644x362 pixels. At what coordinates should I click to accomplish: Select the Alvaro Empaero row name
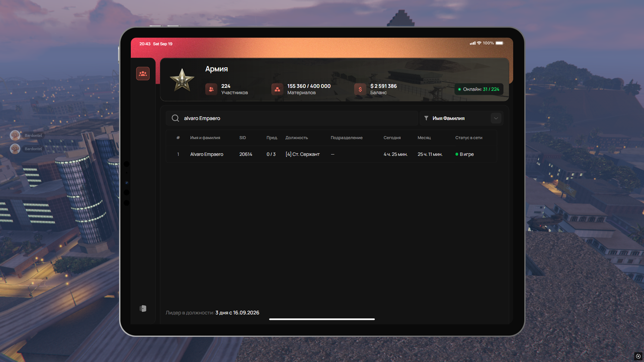(207, 154)
